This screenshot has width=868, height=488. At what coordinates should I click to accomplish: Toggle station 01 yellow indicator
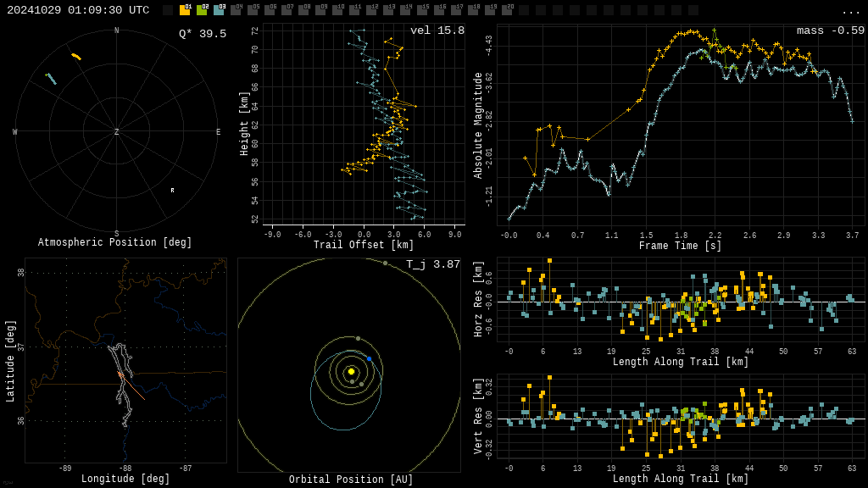click(185, 10)
